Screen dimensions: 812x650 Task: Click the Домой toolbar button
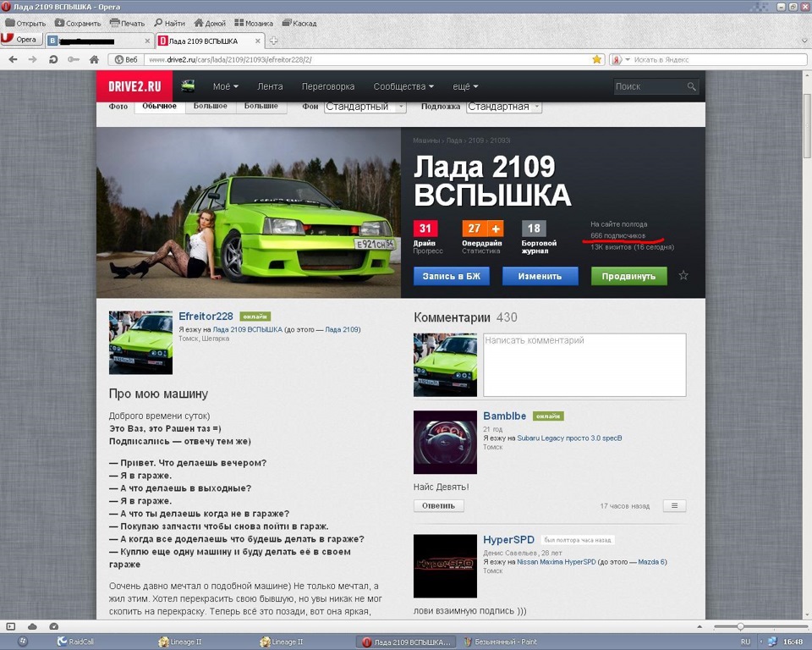[x=210, y=24]
